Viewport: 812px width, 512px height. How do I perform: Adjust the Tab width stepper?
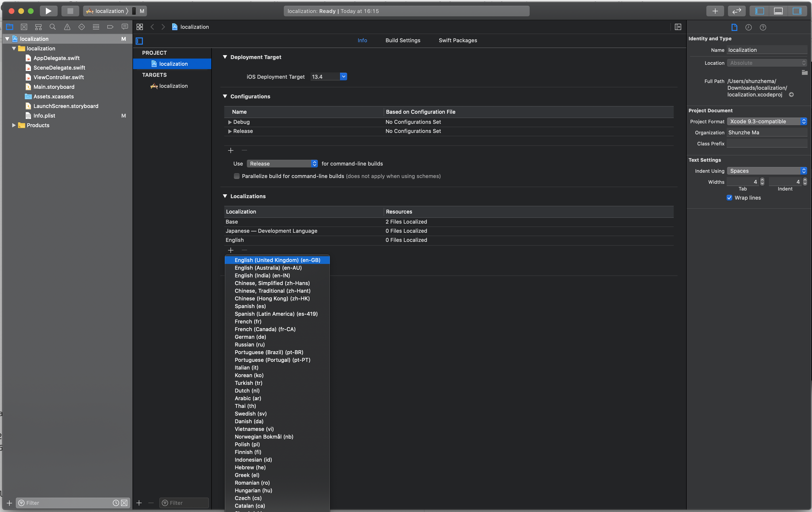click(x=762, y=182)
